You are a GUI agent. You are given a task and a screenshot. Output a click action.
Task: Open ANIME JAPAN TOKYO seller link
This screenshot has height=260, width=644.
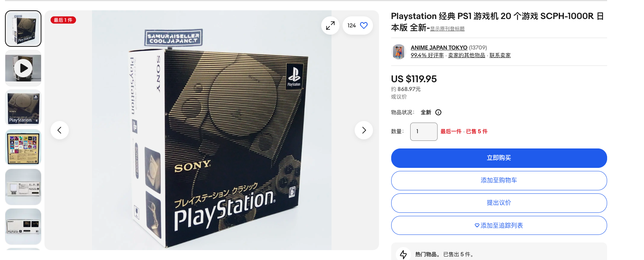439,48
